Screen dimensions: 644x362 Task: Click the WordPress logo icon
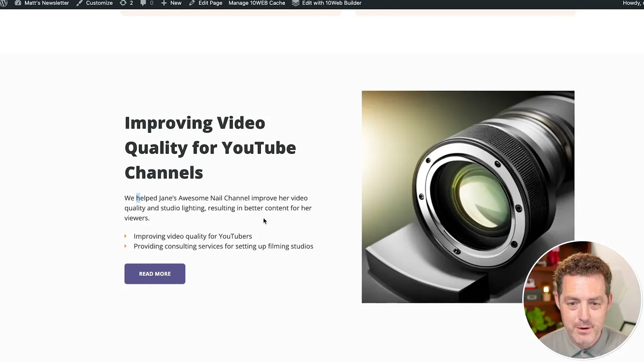4,3
